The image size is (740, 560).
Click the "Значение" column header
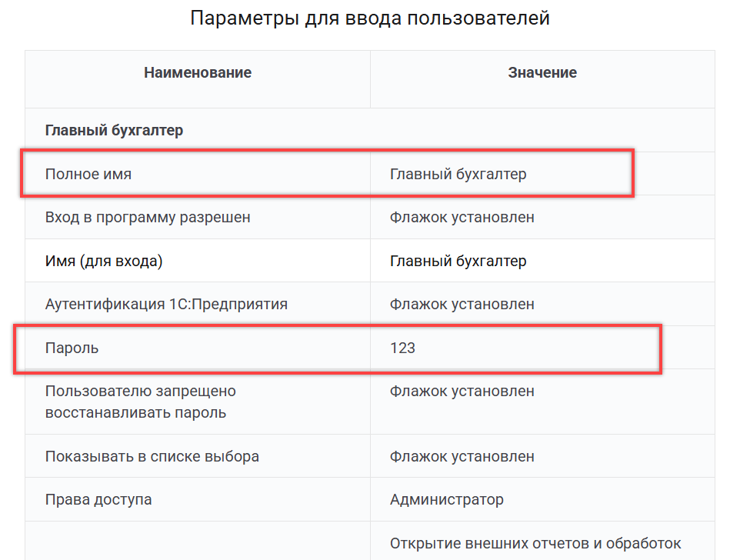point(542,73)
